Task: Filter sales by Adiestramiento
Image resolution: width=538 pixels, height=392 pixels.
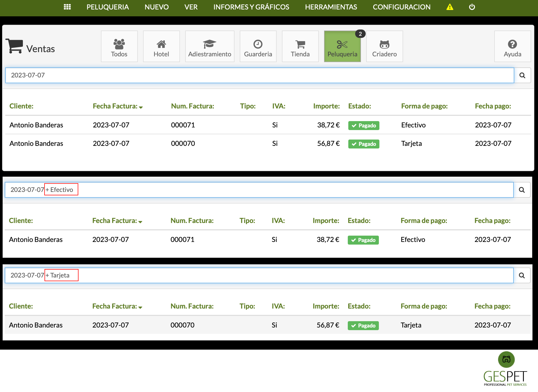Action: (209, 47)
